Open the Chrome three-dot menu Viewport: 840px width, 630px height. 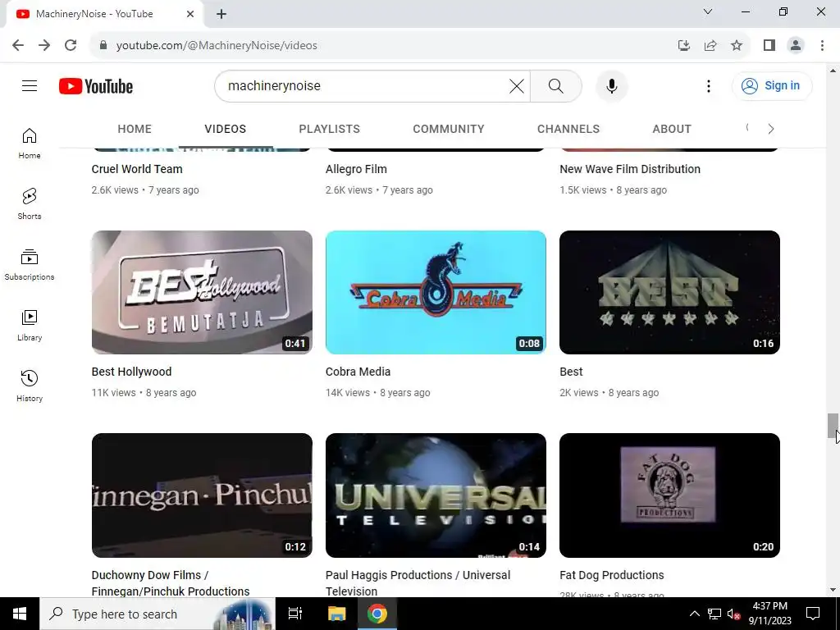(822, 46)
